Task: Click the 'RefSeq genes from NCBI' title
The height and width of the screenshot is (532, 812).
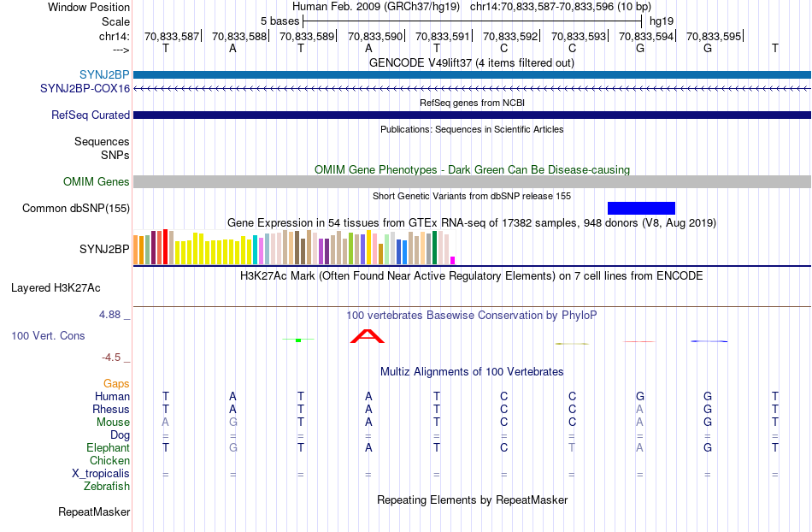Action: [x=472, y=103]
